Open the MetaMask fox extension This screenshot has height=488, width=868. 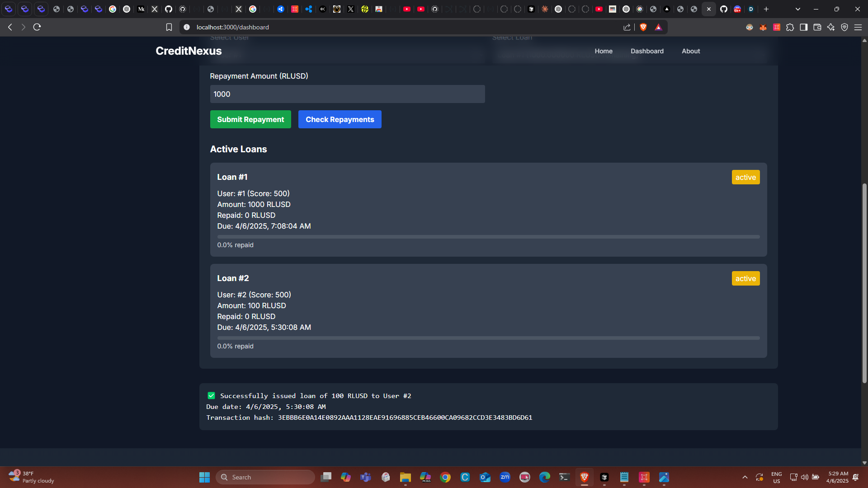[x=763, y=27]
